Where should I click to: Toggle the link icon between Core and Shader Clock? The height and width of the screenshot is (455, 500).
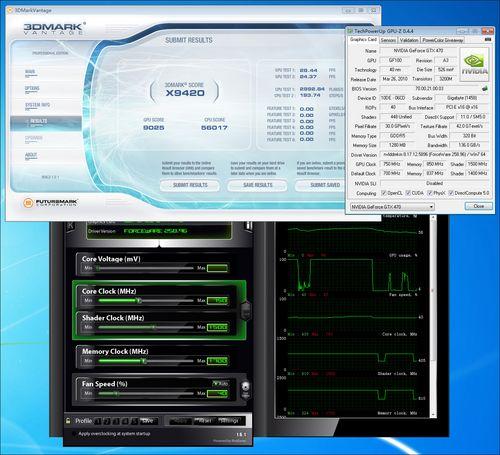click(245, 310)
